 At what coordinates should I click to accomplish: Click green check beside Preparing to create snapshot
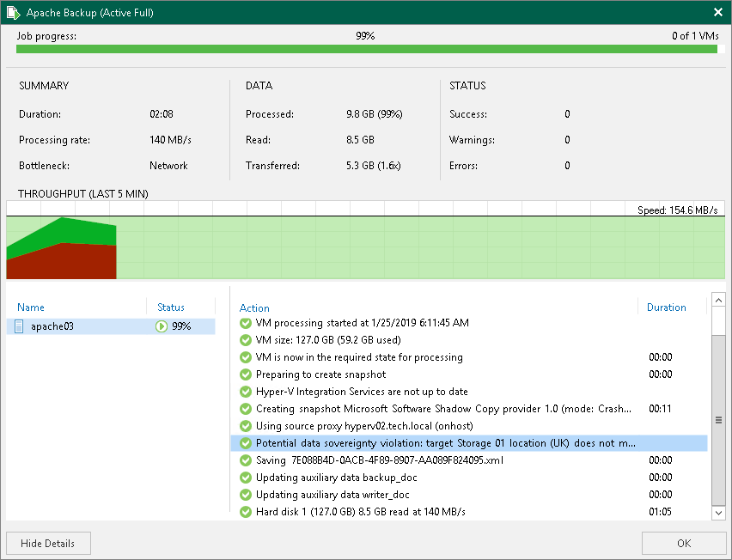tap(246, 374)
